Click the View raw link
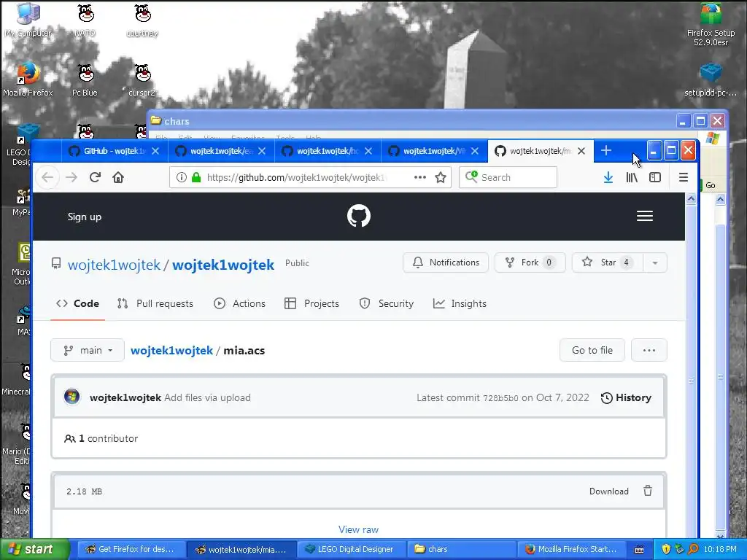The height and width of the screenshot is (560, 747). click(x=358, y=529)
